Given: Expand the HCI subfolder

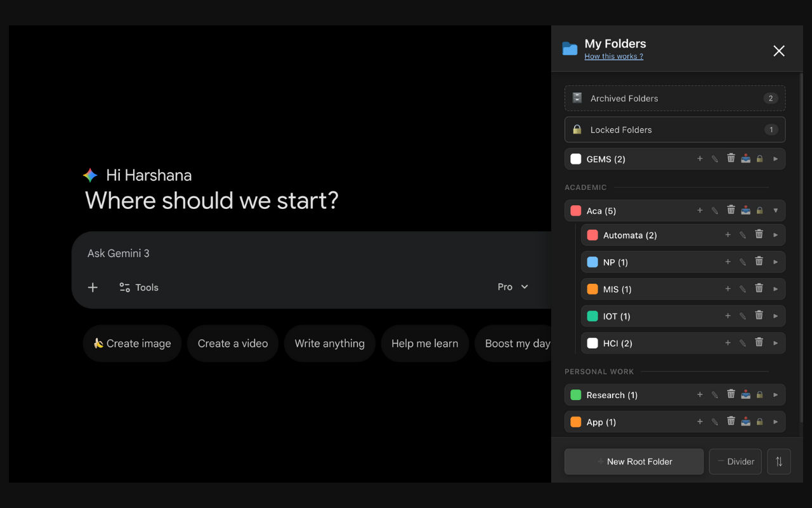Looking at the screenshot, I should (775, 343).
